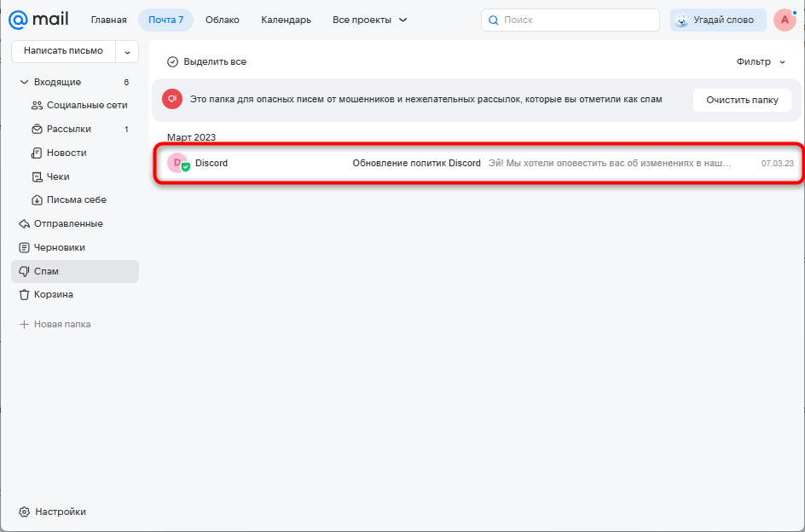This screenshot has width=805, height=532.
Task: Collapse the Входящие folder tree
Action: [x=24, y=82]
